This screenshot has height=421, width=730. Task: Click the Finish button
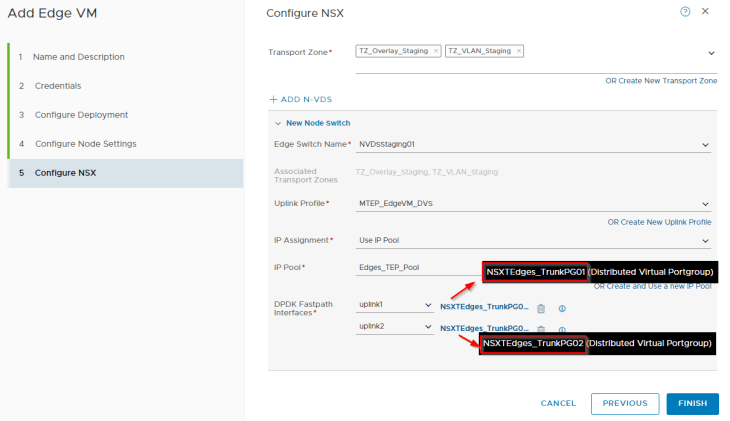pos(692,403)
